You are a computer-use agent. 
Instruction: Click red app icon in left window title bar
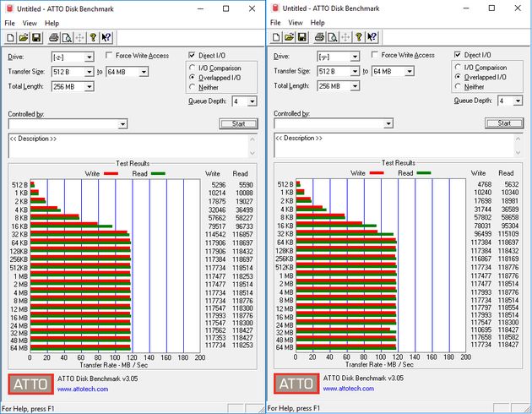coord(9,8)
